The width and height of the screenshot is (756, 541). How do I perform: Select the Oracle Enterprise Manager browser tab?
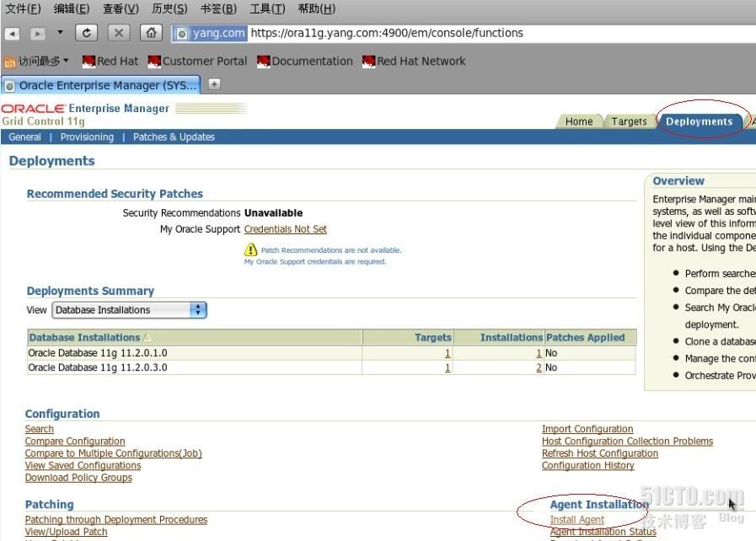[101, 85]
